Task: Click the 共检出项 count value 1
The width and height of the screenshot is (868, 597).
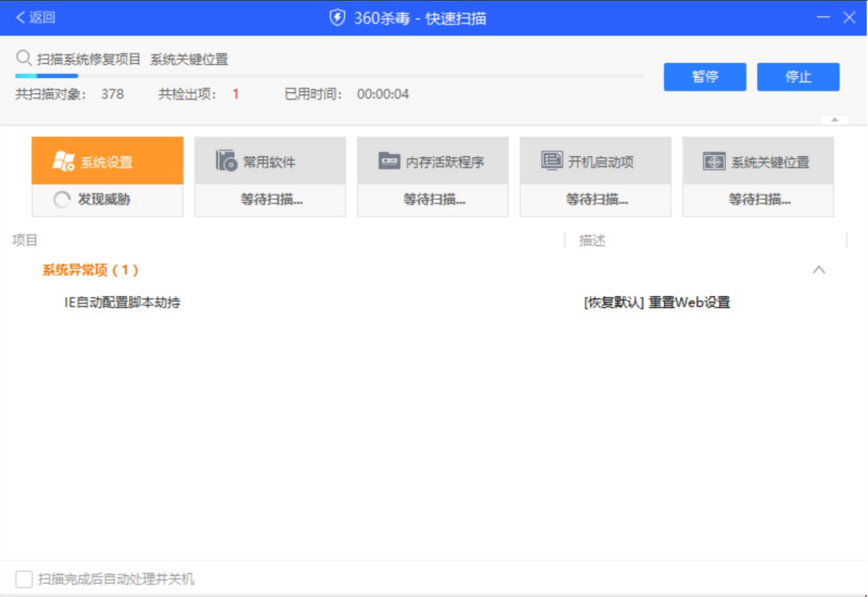Action: tap(235, 94)
